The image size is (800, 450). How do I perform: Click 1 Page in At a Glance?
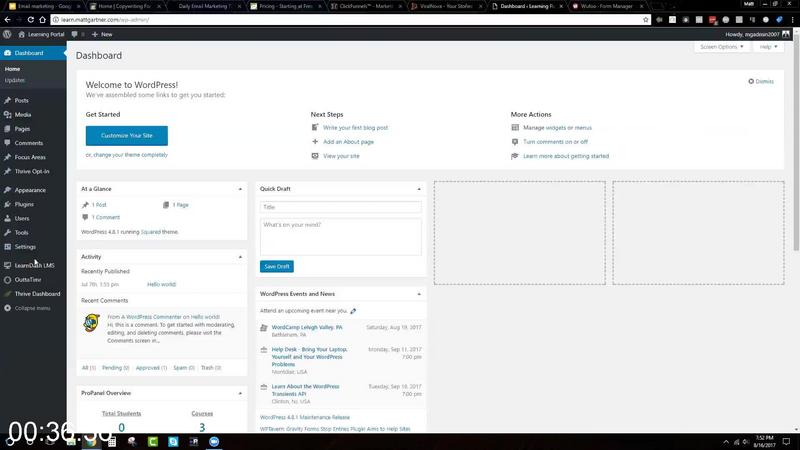pos(181,205)
